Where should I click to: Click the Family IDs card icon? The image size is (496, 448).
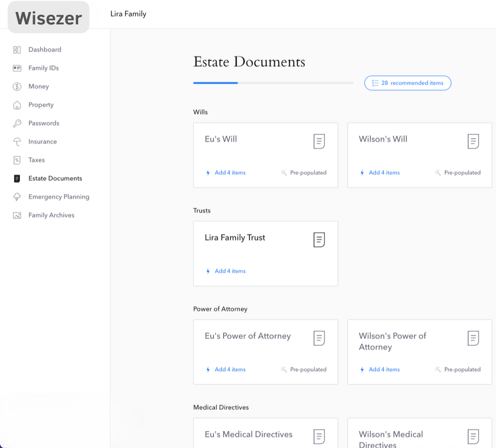pos(17,68)
